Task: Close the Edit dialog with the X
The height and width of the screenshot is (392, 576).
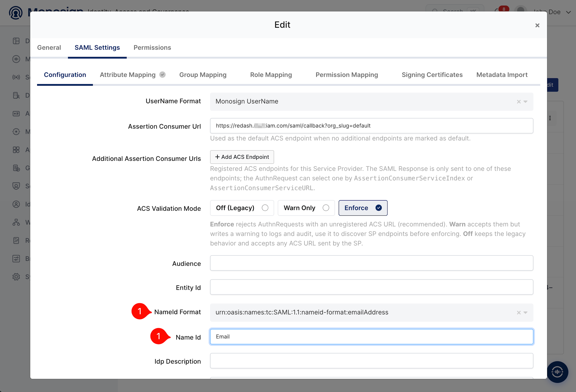Action: click(x=537, y=25)
